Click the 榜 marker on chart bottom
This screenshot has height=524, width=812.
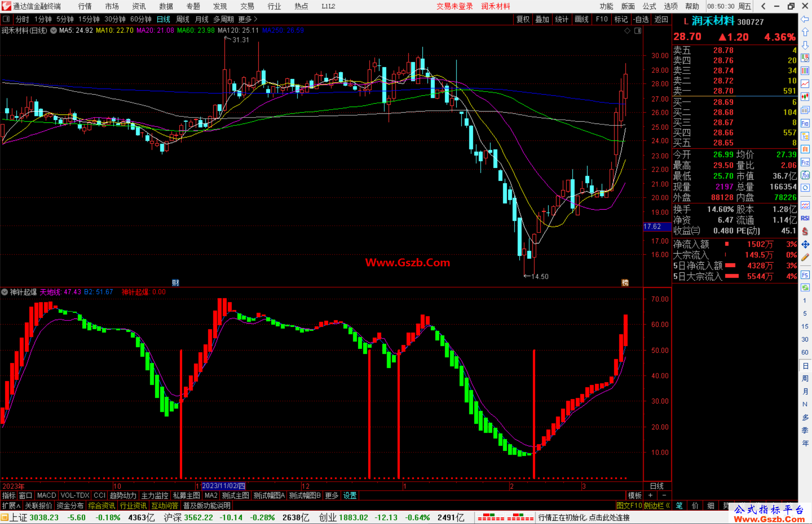pos(625,282)
